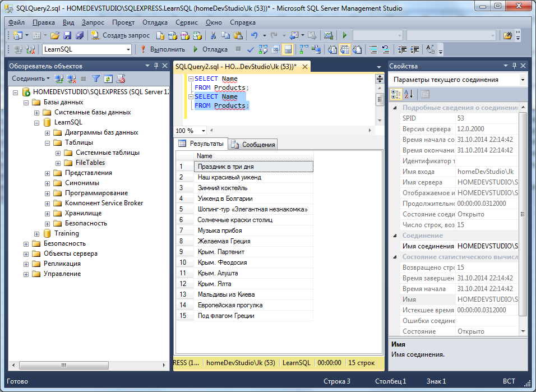536x392 pixels.
Task: Click the include client statistics icon
Action: tap(316, 49)
